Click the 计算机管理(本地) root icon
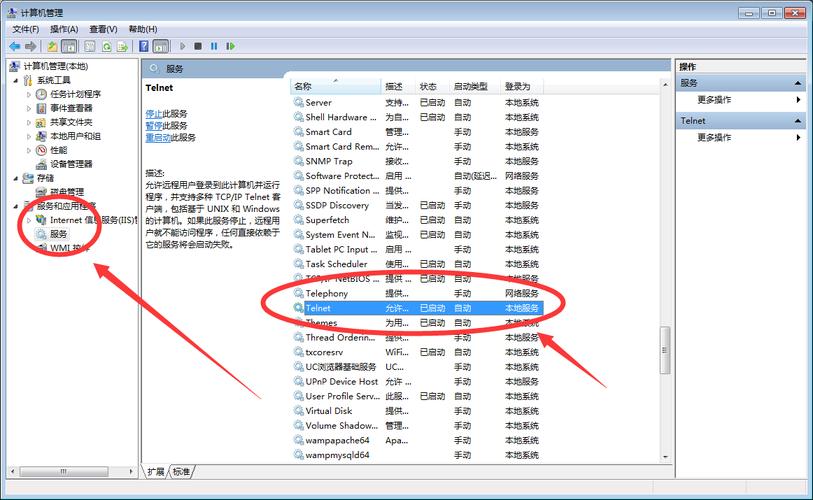 point(15,66)
